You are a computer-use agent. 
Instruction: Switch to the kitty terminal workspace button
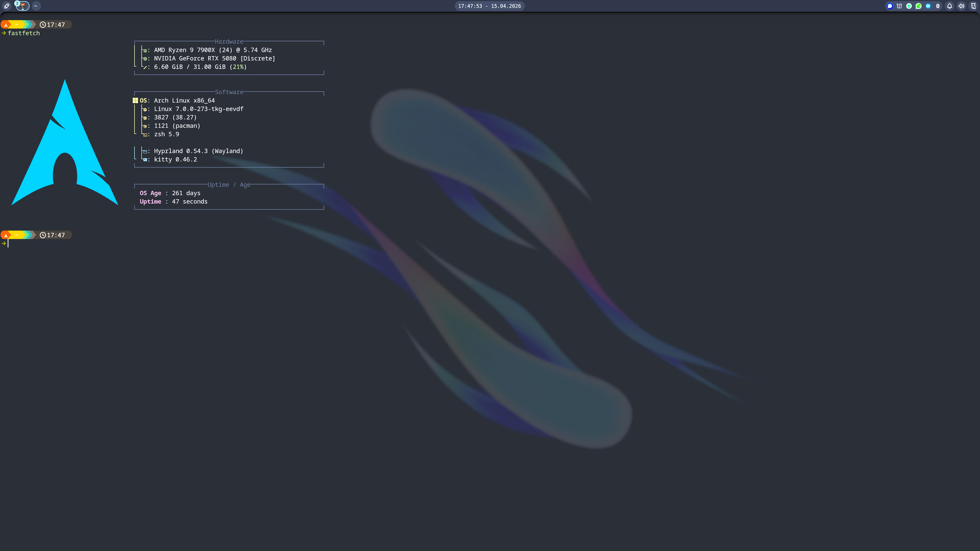22,6
